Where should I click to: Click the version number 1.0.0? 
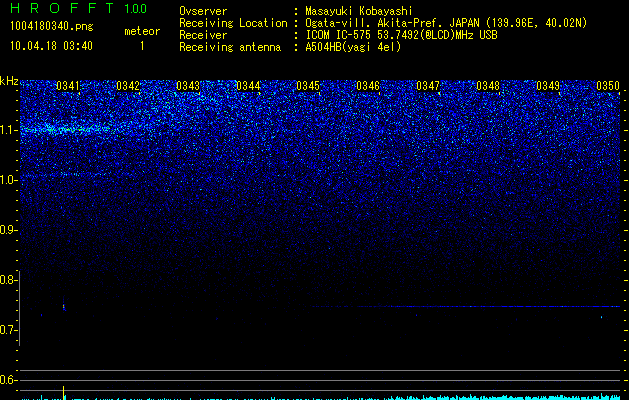tap(136, 8)
